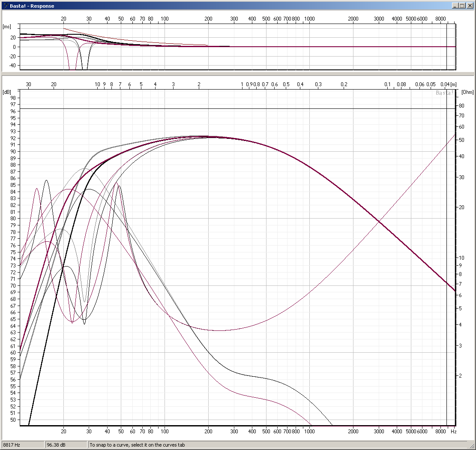The image size is (476, 450).
Task: Minimize the Basta! Response window
Action: pyautogui.click(x=455, y=6)
